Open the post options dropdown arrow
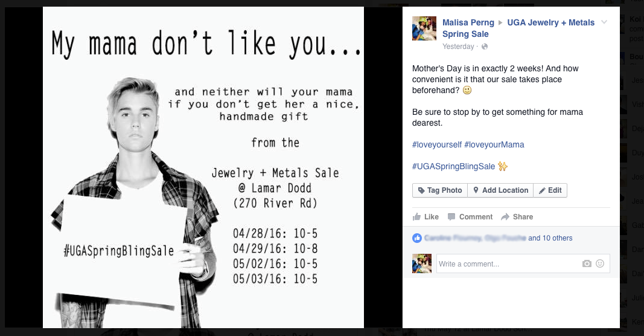 pyautogui.click(x=604, y=22)
